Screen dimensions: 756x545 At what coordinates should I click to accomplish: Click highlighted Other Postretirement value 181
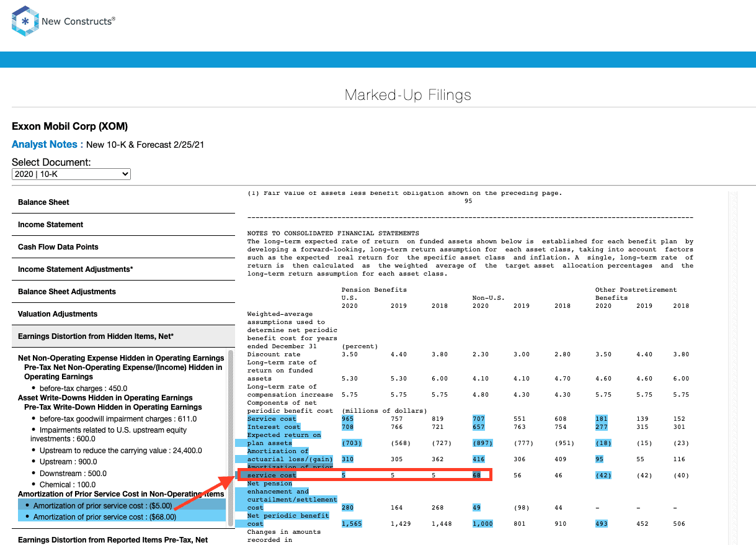click(x=602, y=419)
